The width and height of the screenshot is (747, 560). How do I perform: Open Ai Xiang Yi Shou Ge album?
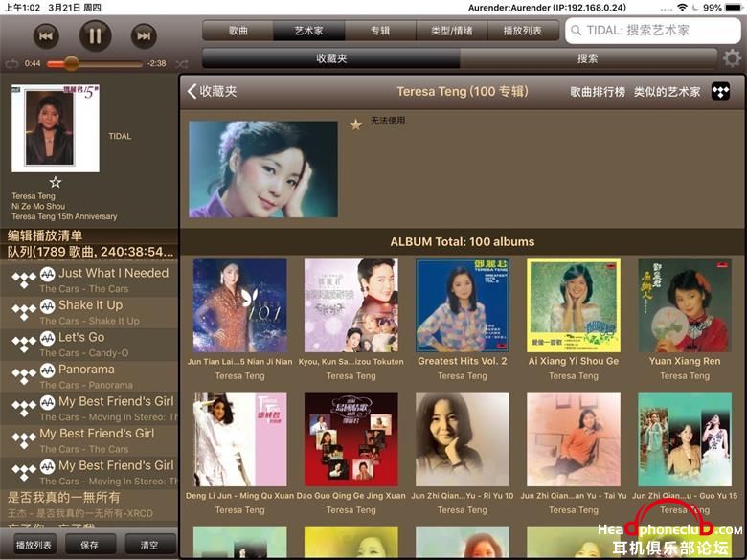574,305
